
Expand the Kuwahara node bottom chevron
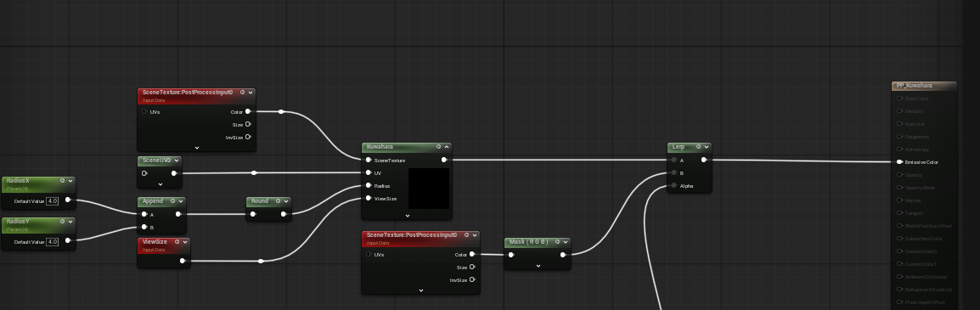(408, 215)
